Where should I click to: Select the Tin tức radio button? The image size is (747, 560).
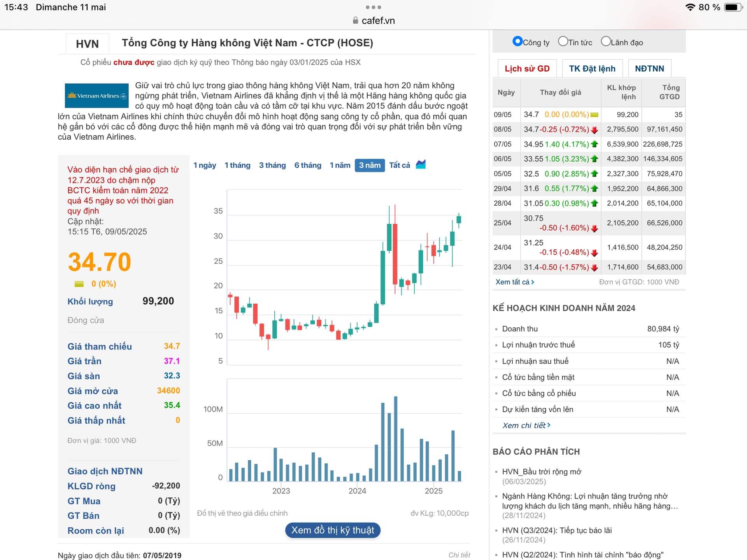(x=563, y=41)
